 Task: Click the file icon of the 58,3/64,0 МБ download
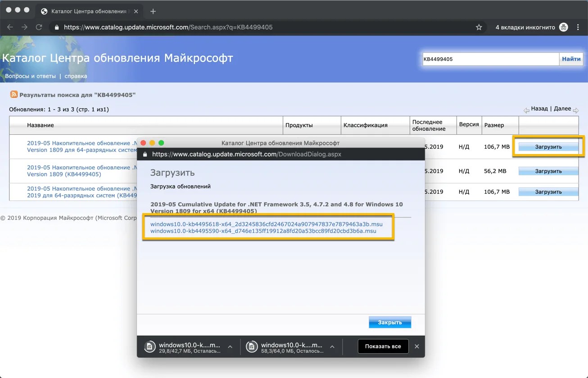pos(252,346)
